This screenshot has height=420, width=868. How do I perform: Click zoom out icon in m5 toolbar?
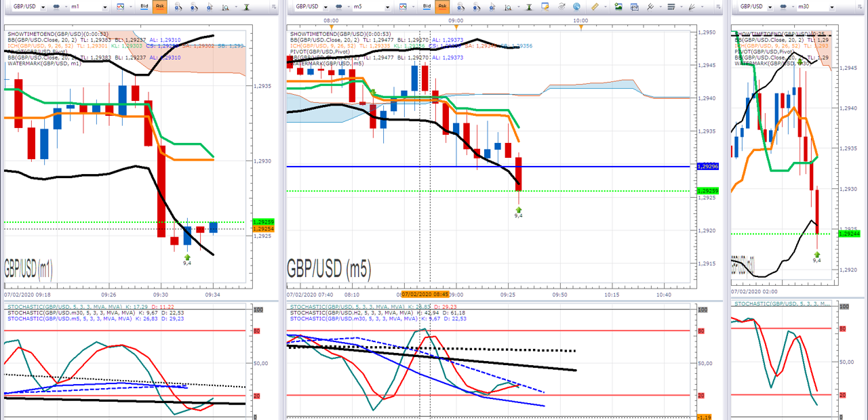[x=476, y=7]
